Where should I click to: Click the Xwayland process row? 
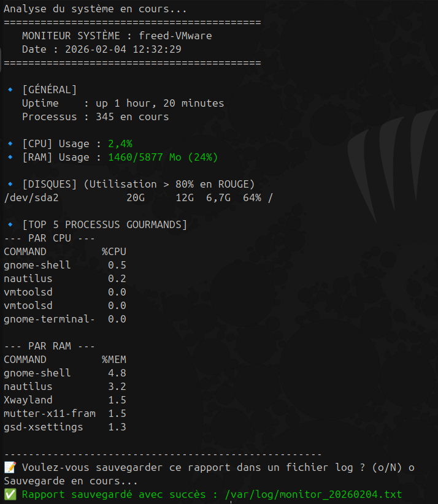28,400
